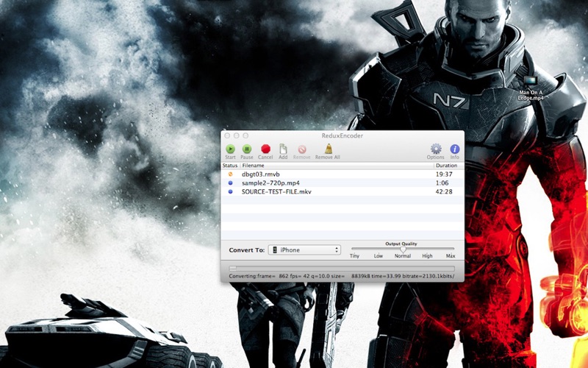Click the ReduxEncoder window title

[x=342, y=135]
